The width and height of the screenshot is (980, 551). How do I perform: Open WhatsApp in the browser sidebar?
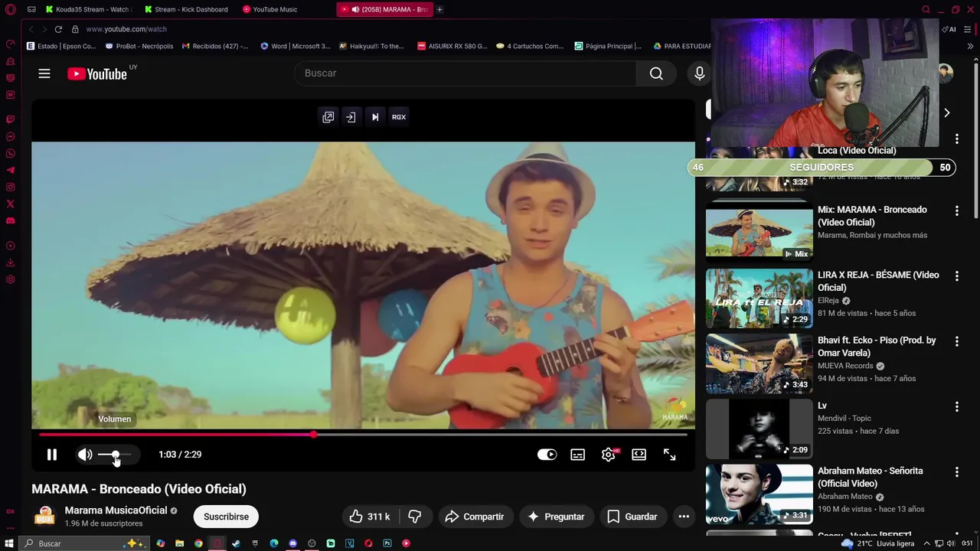click(11, 154)
